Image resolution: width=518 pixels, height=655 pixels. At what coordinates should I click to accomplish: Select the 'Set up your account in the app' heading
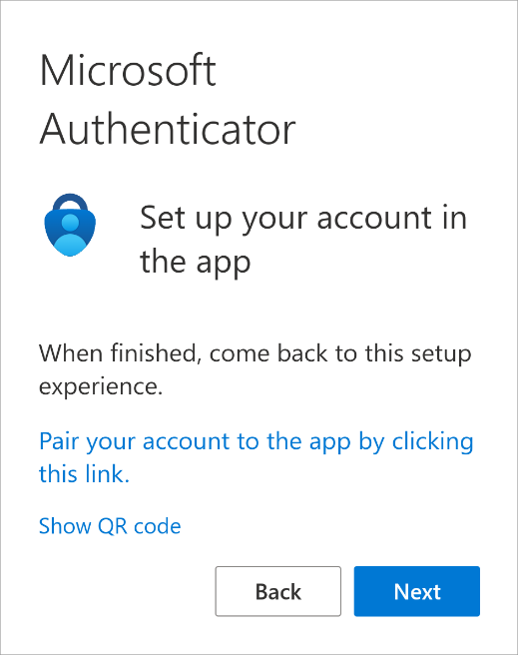coord(303,240)
